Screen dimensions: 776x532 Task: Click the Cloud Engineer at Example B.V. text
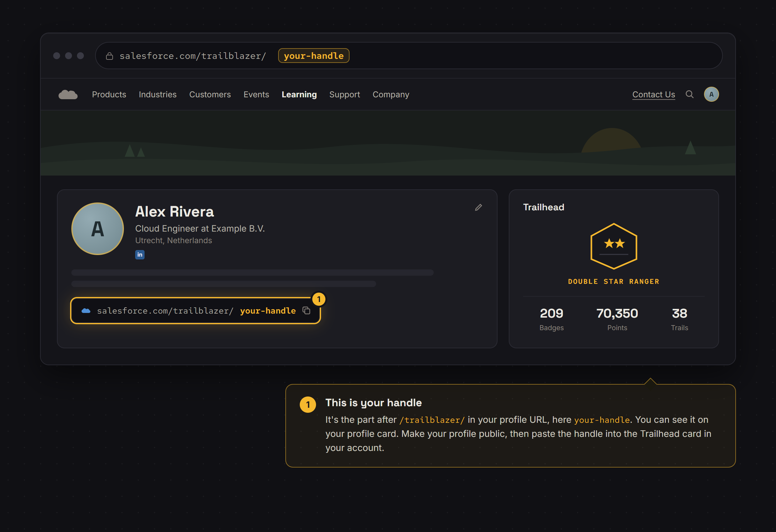[x=200, y=229]
